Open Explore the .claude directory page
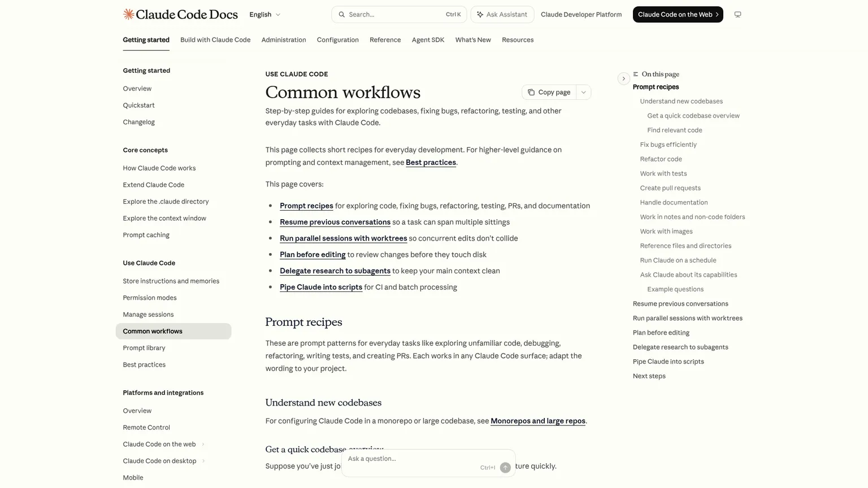The height and width of the screenshot is (488, 868). tap(166, 202)
